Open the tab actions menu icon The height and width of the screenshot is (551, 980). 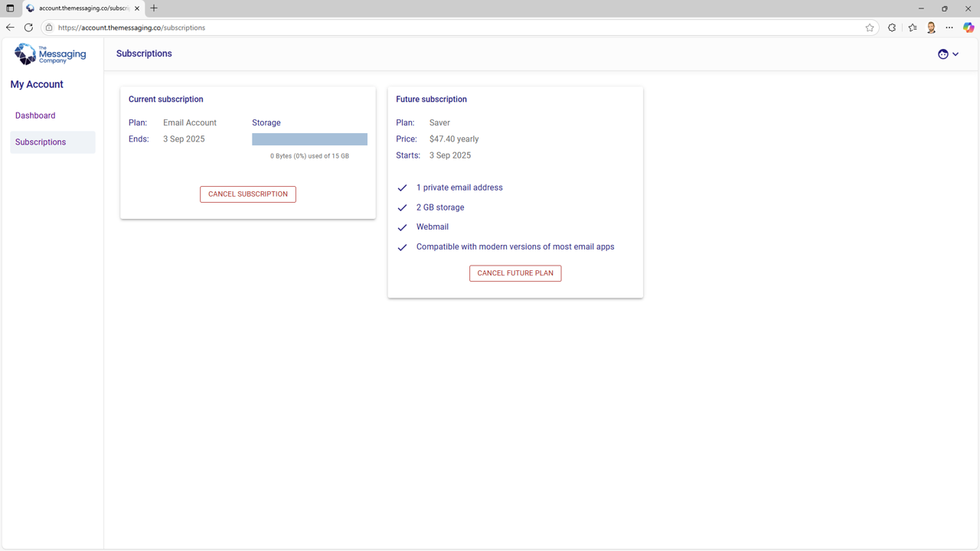click(x=10, y=8)
